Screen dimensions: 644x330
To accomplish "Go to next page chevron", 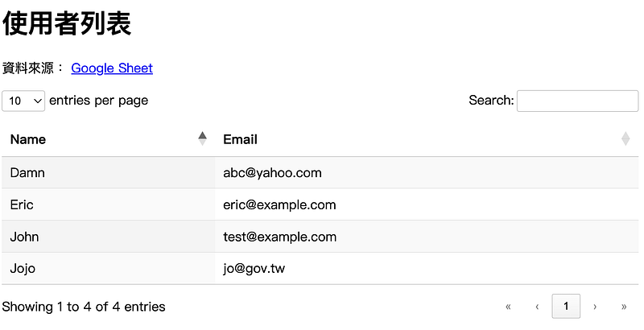I will click(x=595, y=307).
